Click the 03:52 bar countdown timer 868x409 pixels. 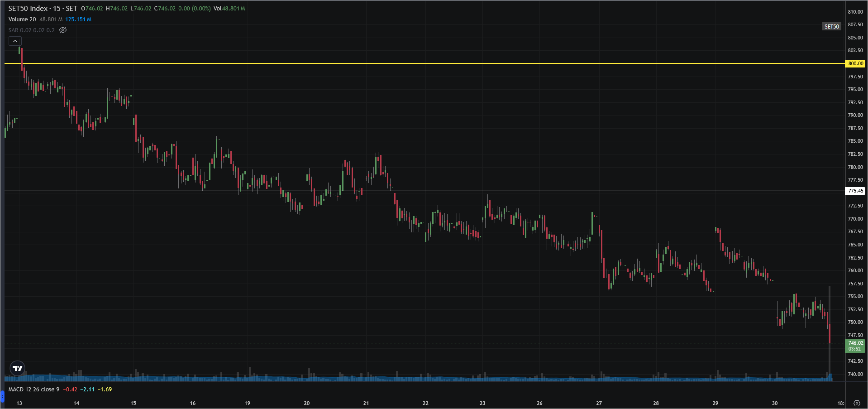coord(855,349)
